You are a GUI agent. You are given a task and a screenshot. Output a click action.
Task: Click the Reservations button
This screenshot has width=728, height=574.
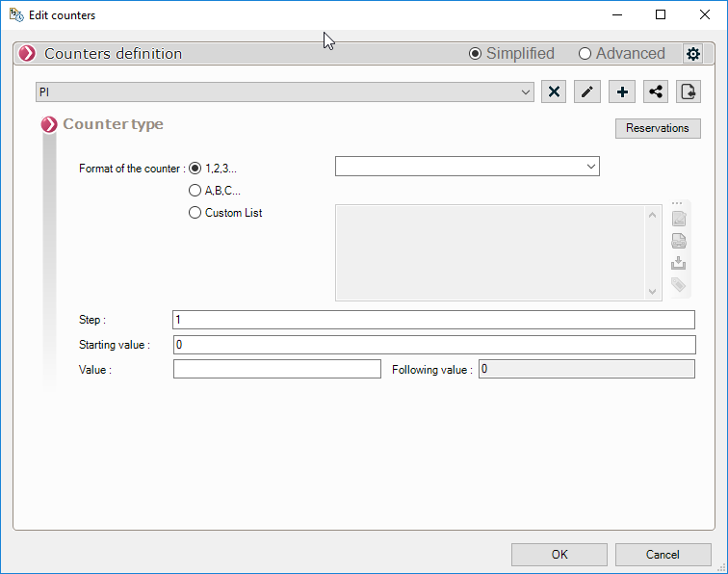click(658, 128)
